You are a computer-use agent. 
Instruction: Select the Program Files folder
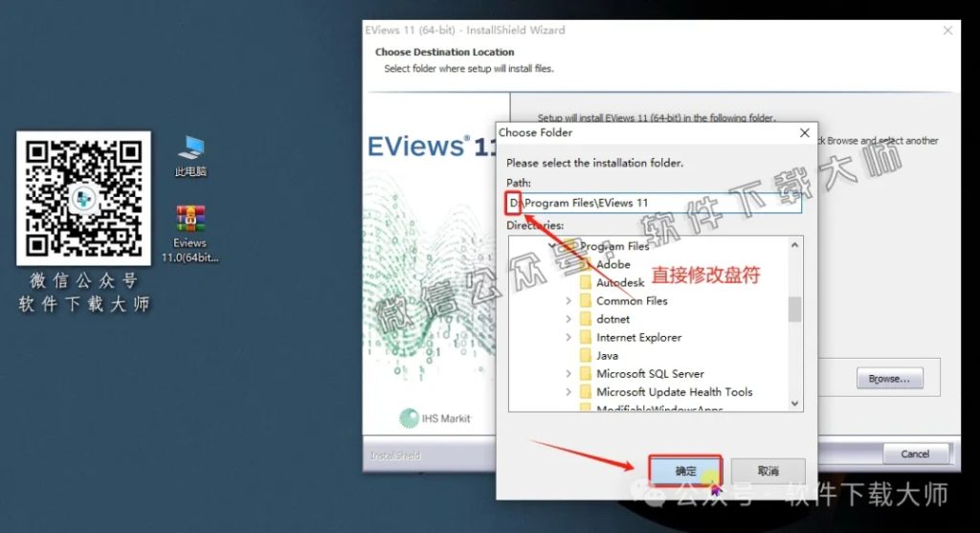[x=614, y=246]
